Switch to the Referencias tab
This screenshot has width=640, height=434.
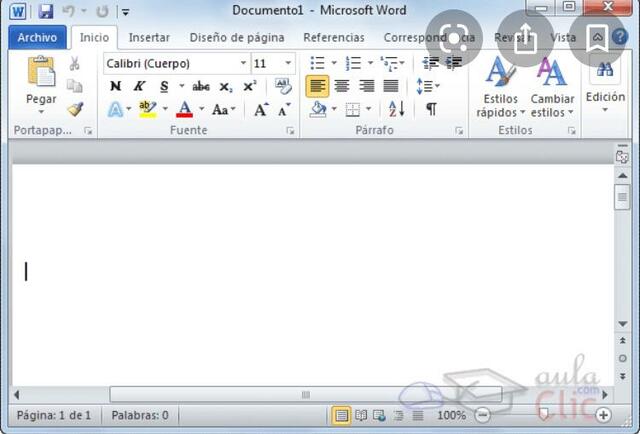click(x=334, y=38)
